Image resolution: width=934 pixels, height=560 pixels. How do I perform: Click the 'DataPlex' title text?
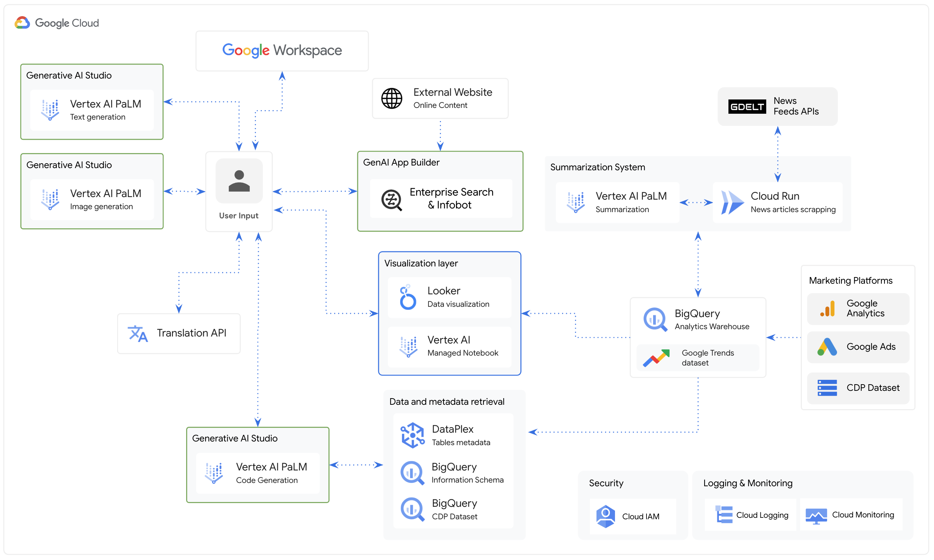click(453, 429)
